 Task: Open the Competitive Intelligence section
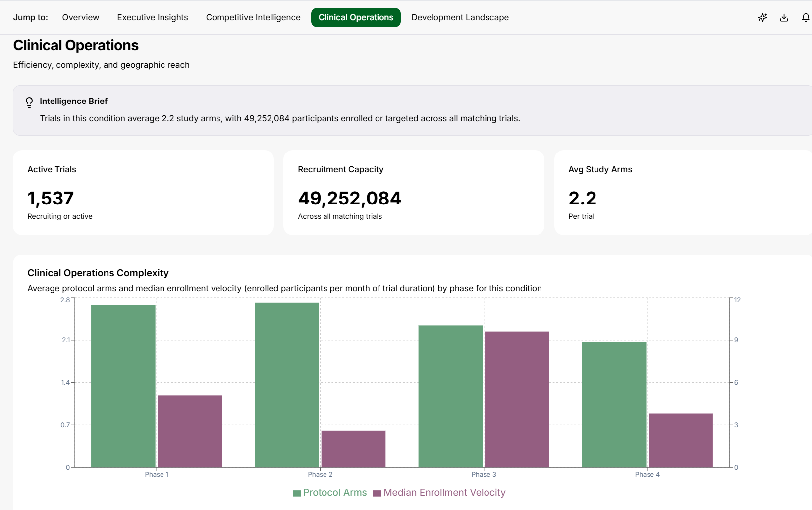(253, 17)
